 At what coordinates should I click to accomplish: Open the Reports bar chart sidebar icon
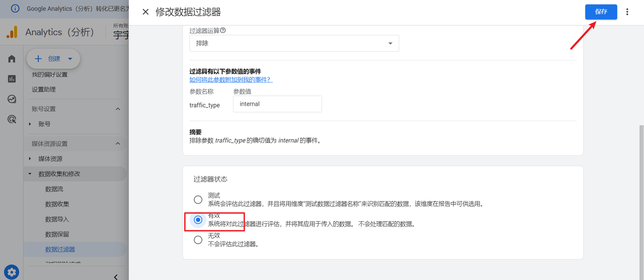pyautogui.click(x=12, y=79)
